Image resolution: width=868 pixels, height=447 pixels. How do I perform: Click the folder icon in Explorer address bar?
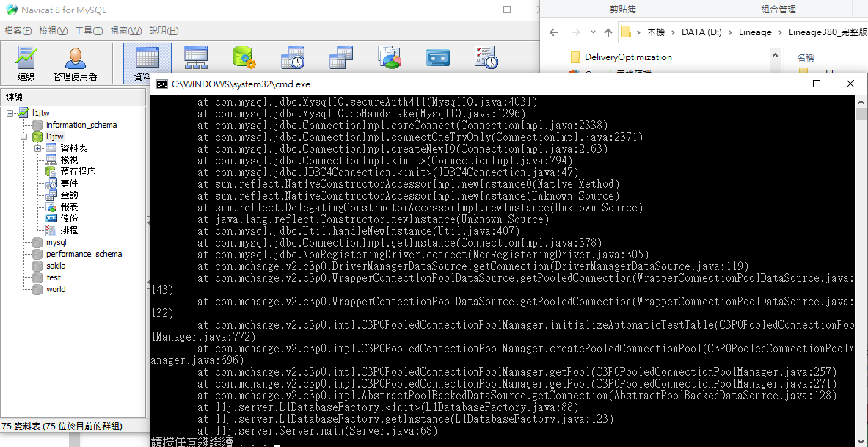(626, 32)
